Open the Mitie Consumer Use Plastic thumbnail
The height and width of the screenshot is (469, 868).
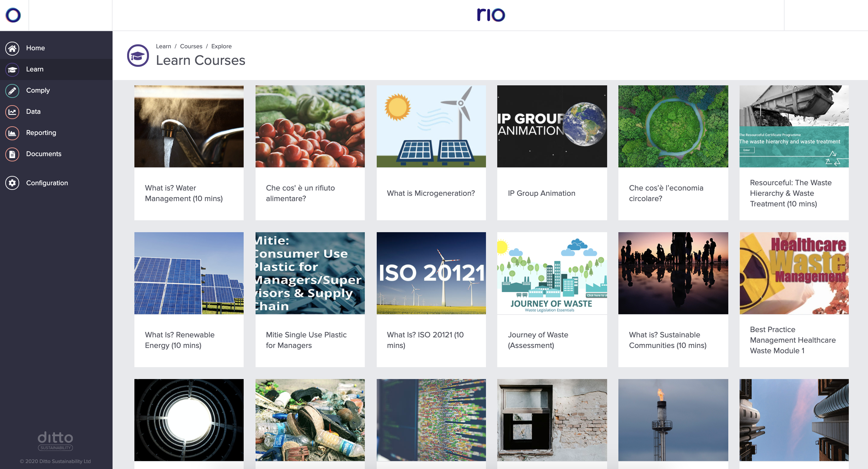click(310, 274)
